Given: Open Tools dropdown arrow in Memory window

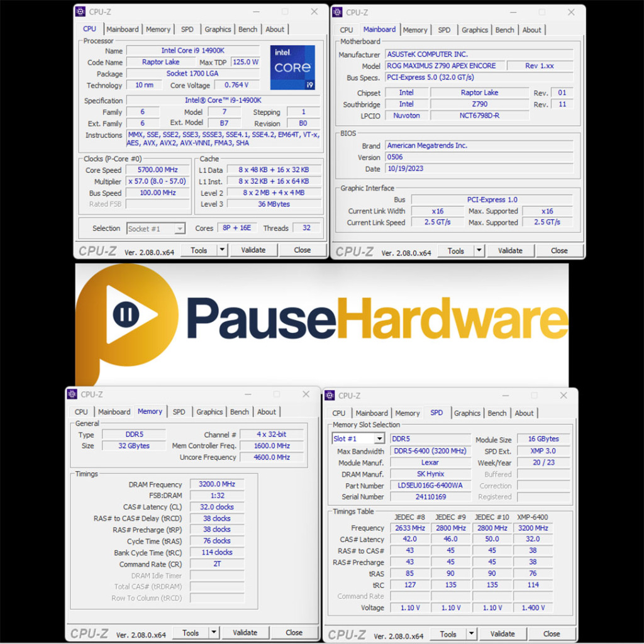Looking at the screenshot, I should pos(214,633).
